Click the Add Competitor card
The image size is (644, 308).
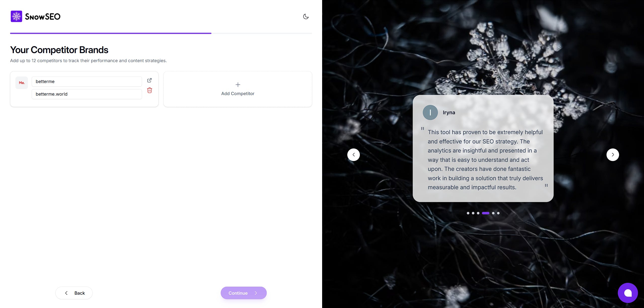tap(238, 89)
